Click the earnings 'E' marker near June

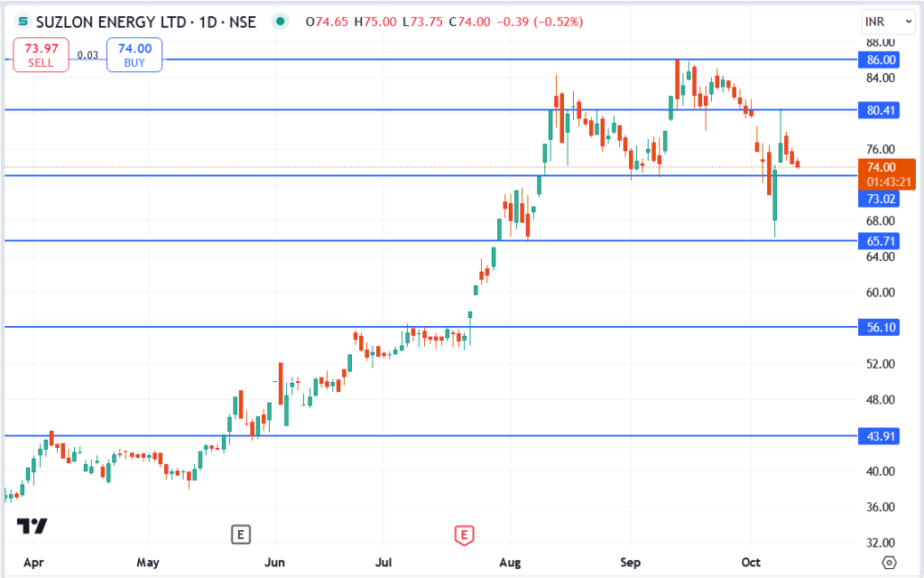click(x=240, y=535)
